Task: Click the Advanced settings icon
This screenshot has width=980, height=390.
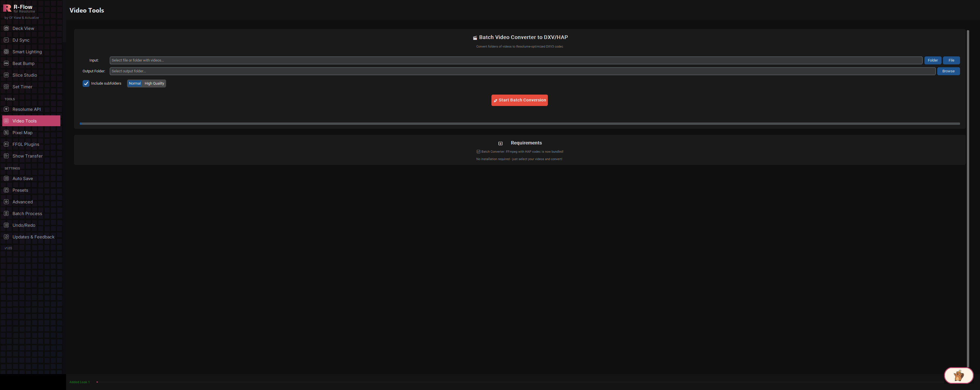Action: (6, 202)
